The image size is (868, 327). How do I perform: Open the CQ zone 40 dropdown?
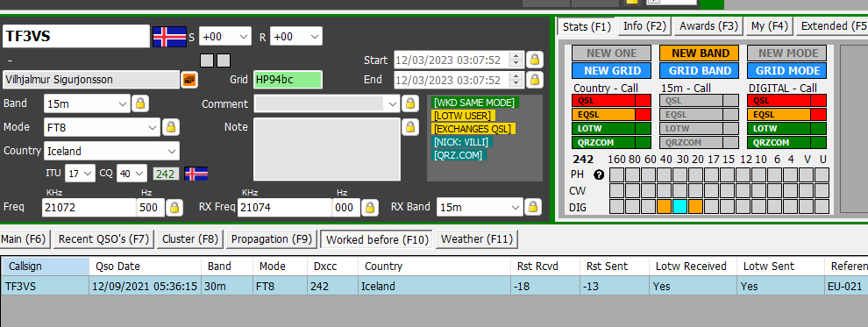click(x=139, y=174)
